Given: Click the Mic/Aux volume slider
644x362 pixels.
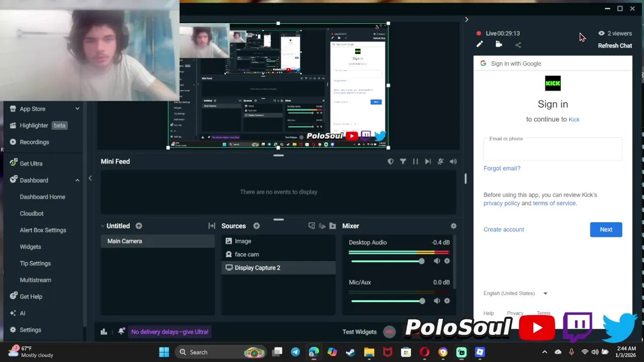Looking at the screenshot, I should [x=387, y=301].
